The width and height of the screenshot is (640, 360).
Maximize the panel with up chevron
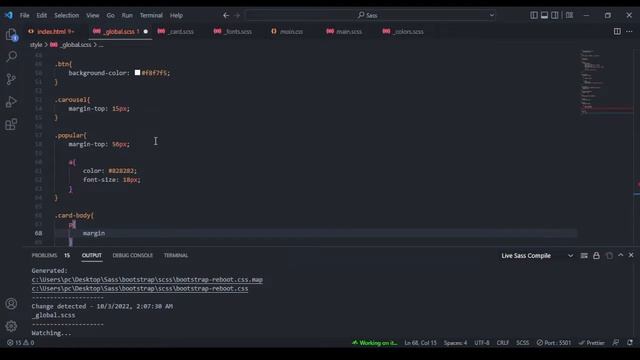(620, 255)
